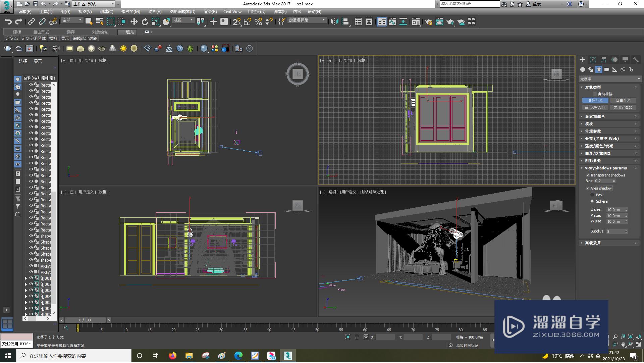Hide the 组003 object eye icon
Screen dimensions: 644x363
pyautogui.click(x=31, y=290)
